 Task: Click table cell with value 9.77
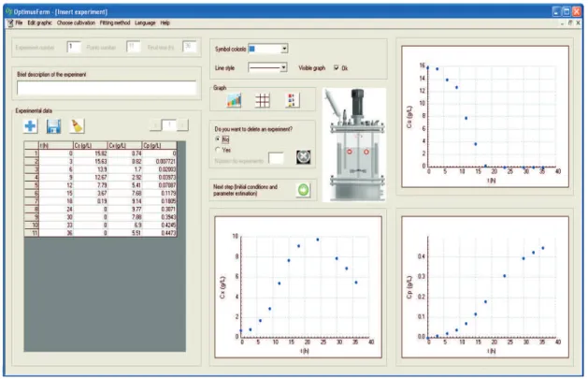[125, 209]
